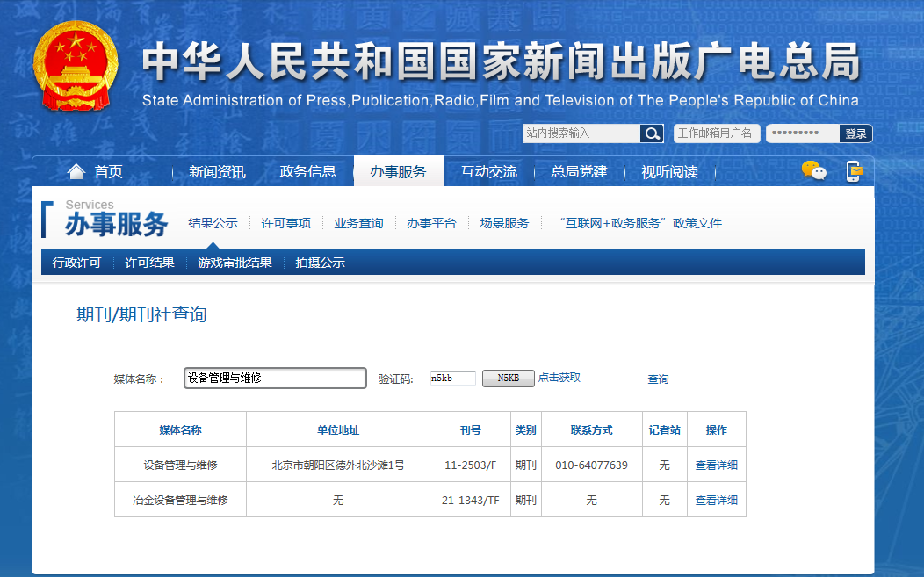
Task: Click the home house icon
Action: pyautogui.click(x=76, y=171)
